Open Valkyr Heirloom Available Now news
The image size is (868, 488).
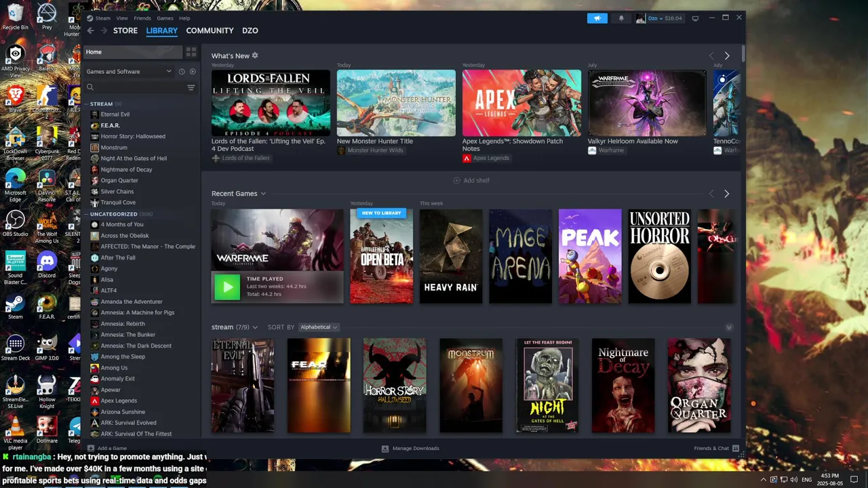click(647, 103)
